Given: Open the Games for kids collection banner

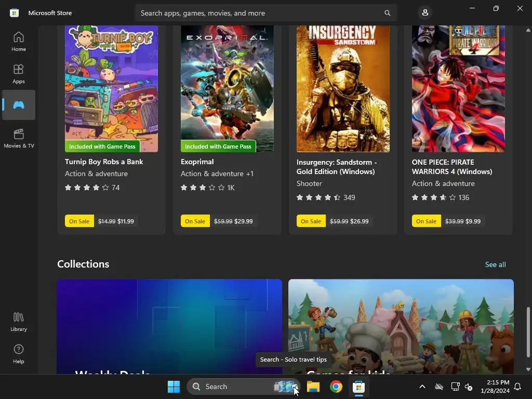Looking at the screenshot, I should tap(401, 326).
